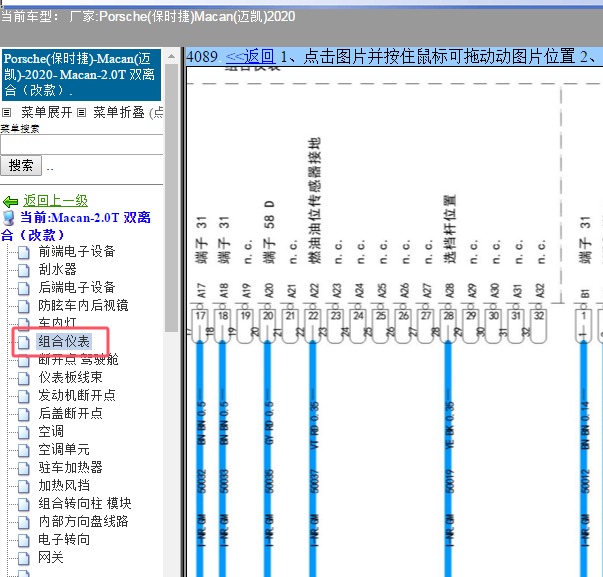Select the highlighted 组合仪表 entry
This screenshot has width=603, height=577.
pyautogui.click(x=64, y=341)
